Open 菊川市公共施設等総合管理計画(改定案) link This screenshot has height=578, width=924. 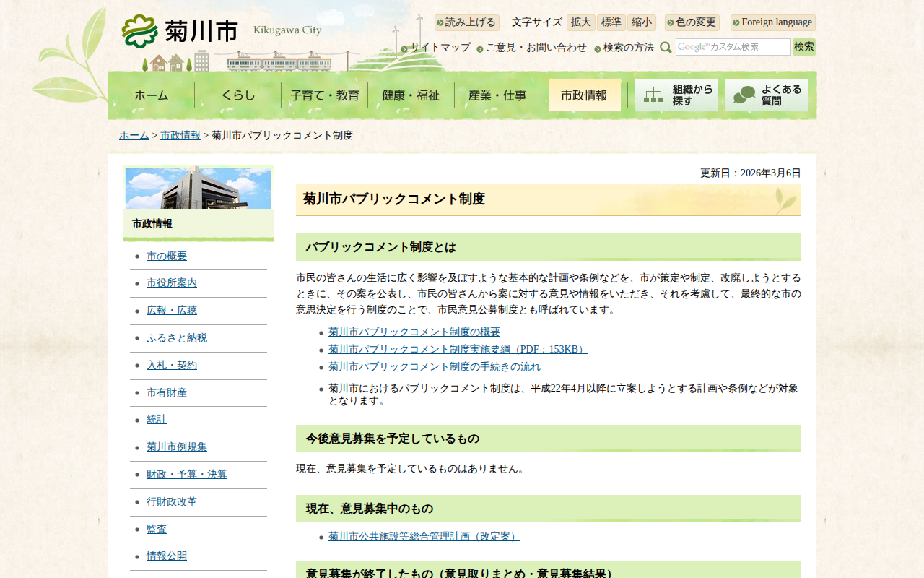424,537
